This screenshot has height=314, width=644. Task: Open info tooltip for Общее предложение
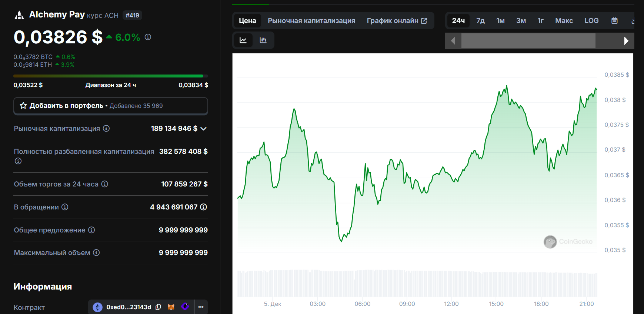[91, 230]
